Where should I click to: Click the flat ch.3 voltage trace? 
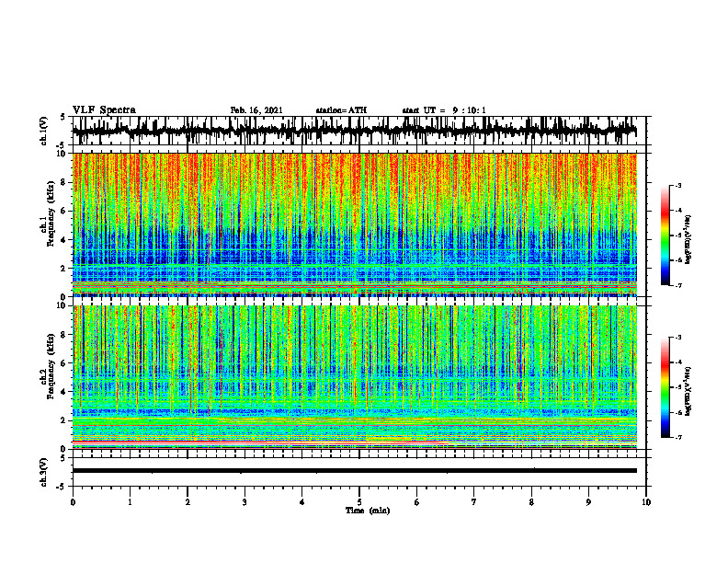click(x=354, y=471)
